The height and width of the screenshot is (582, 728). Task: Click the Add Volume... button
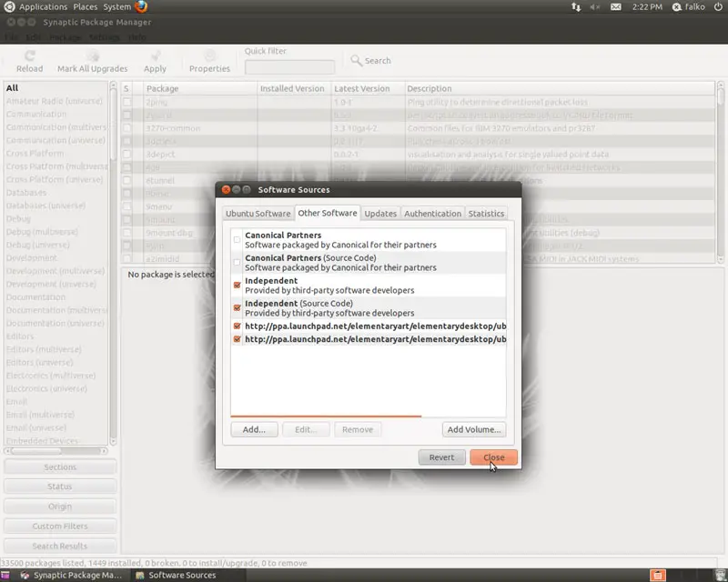tap(474, 430)
